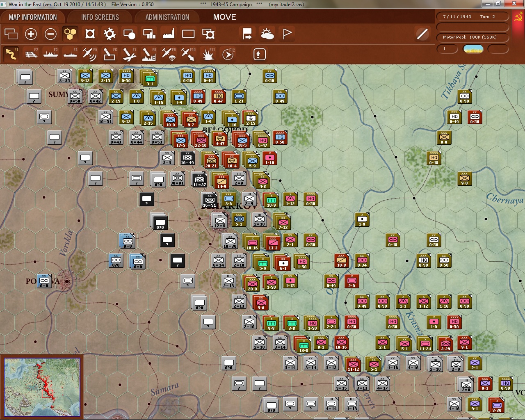Select the F6 bomb unit mode
Image resolution: width=525 pixels, height=420 pixels.
click(x=110, y=54)
